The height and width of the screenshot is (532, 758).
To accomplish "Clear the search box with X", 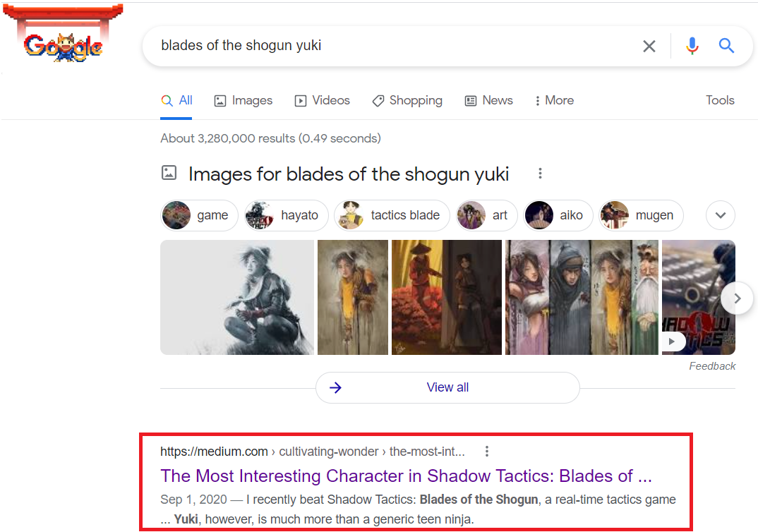I will 649,46.
